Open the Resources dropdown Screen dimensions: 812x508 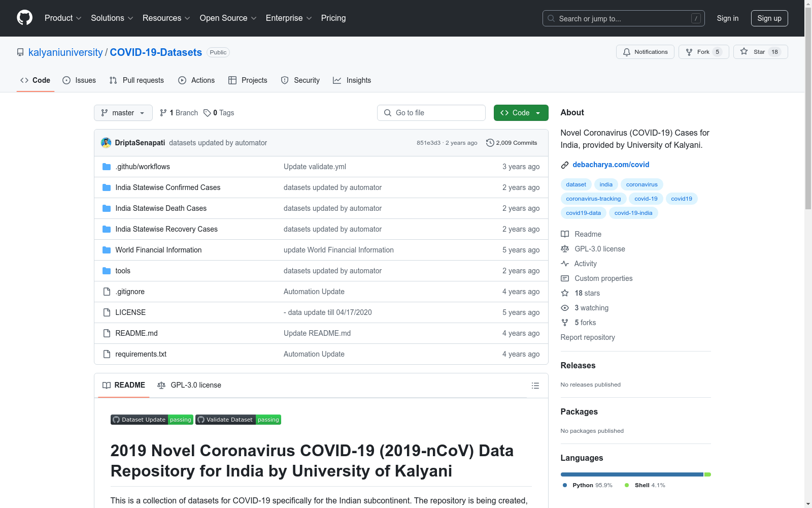166,18
